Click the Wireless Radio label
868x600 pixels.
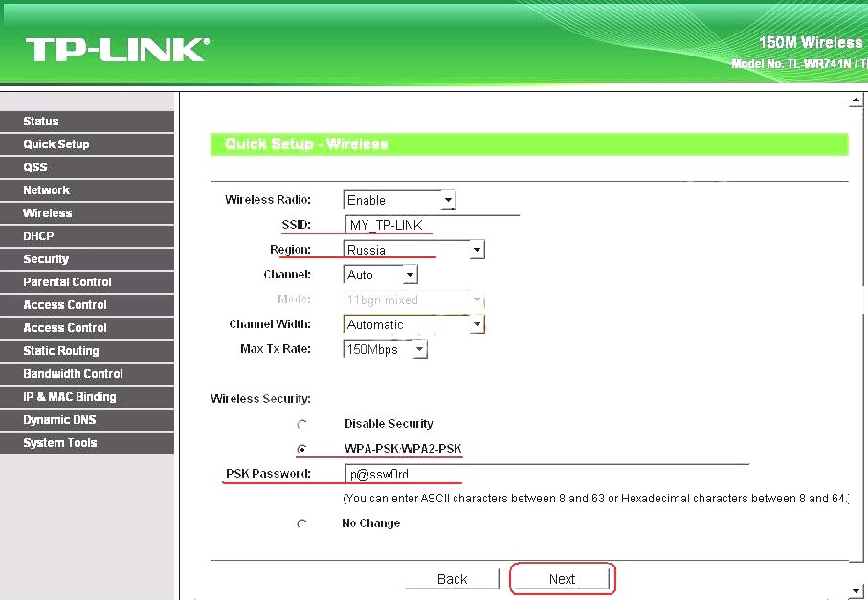(267, 200)
